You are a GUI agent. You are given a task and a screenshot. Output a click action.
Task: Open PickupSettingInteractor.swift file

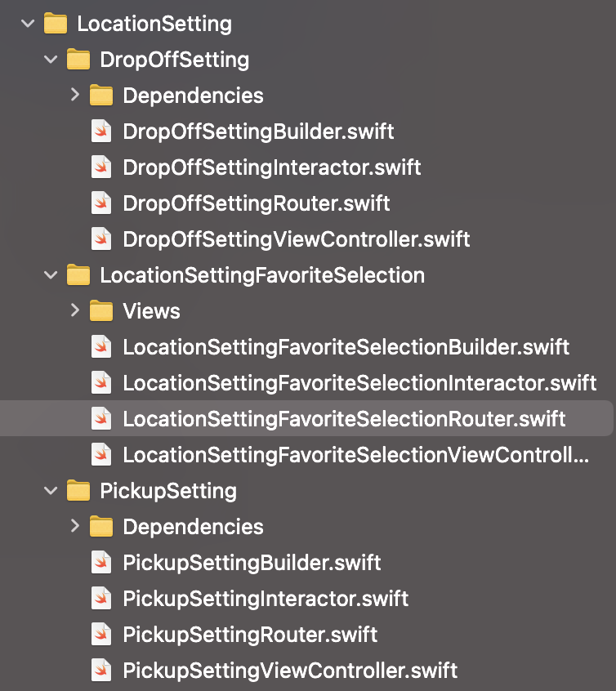point(266,599)
